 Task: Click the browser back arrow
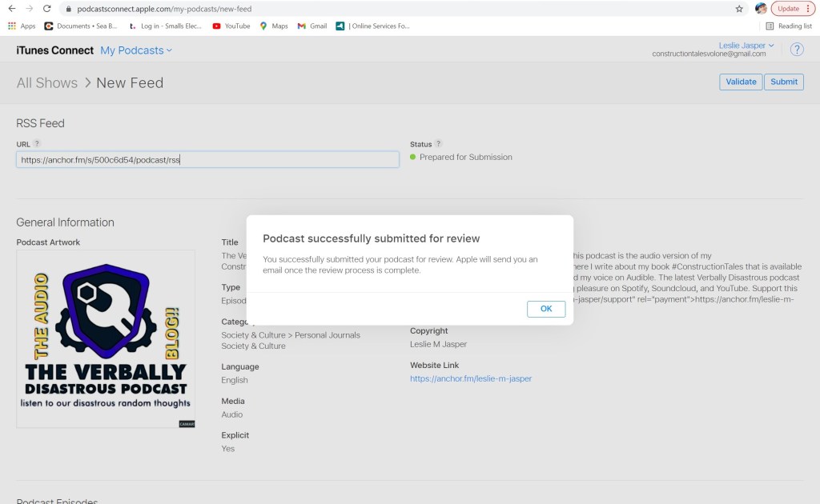click(x=11, y=9)
